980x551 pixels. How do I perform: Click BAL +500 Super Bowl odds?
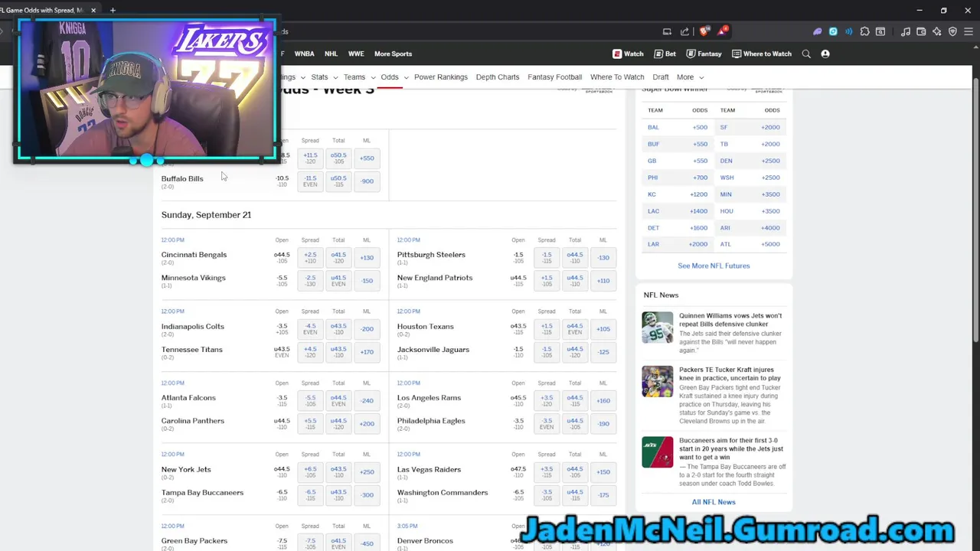700,127
